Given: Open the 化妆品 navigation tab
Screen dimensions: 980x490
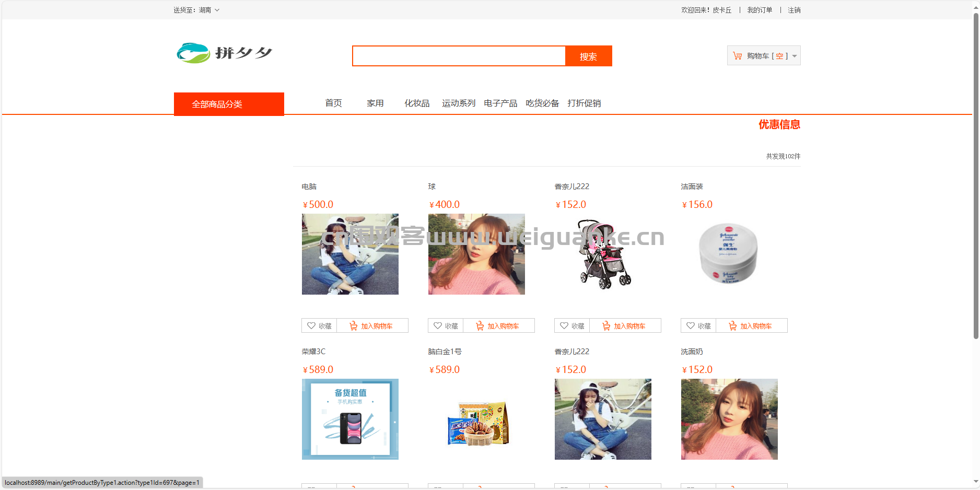Looking at the screenshot, I should click(417, 103).
